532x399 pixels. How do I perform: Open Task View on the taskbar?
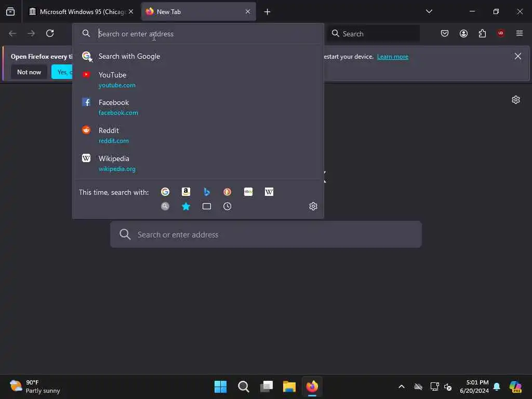tap(267, 387)
